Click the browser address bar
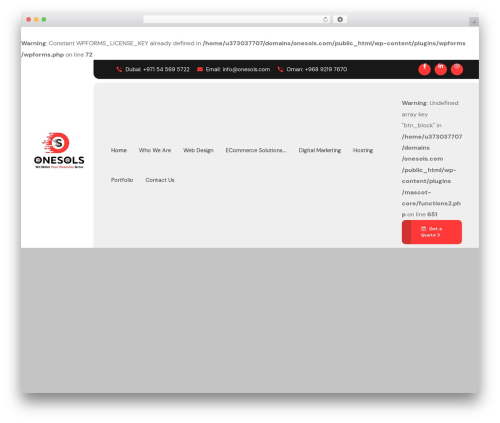This screenshot has height=423, width=500. point(237,19)
